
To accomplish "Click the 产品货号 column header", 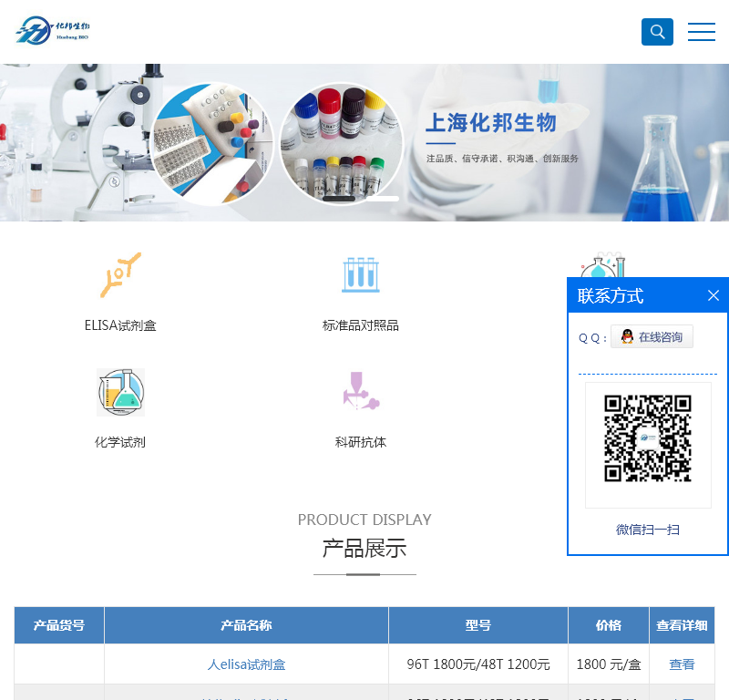I will click(59, 625).
